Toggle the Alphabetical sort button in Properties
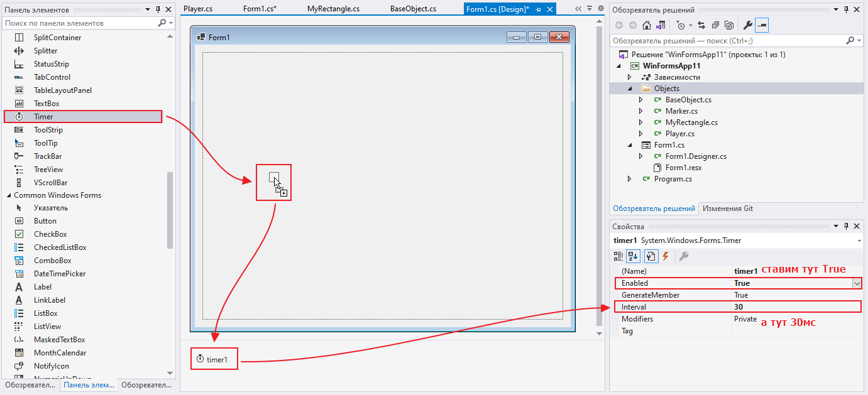This screenshot has width=868, height=395. [632, 256]
